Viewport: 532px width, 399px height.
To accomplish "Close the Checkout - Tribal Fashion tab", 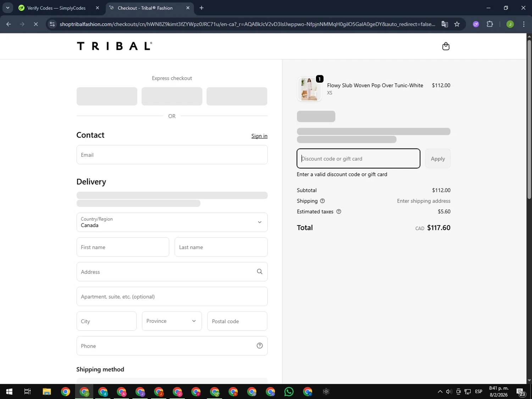I will click(x=188, y=8).
